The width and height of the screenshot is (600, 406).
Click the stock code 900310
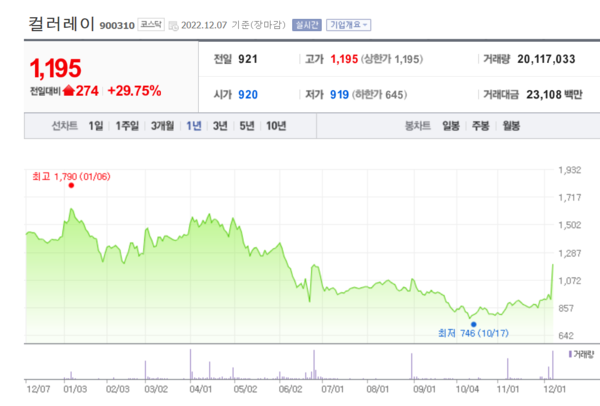click(x=117, y=26)
